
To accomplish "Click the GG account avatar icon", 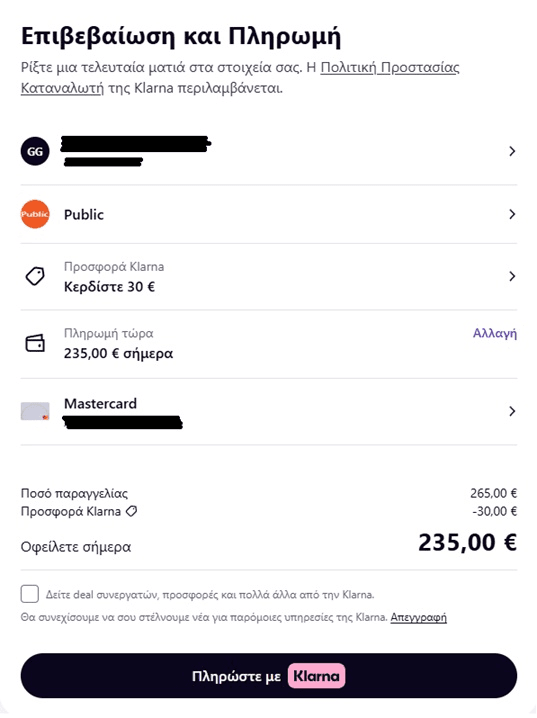I will (35, 151).
